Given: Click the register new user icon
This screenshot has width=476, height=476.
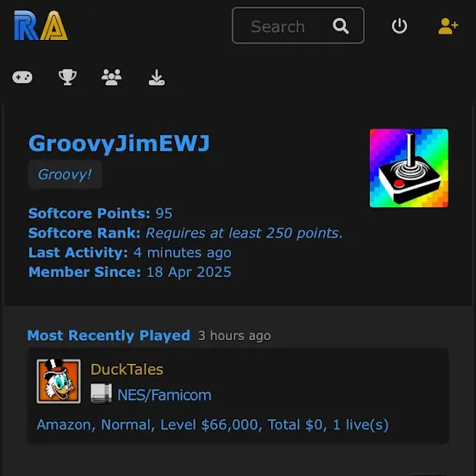Looking at the screenshot, I should click(x=448, y=25).
